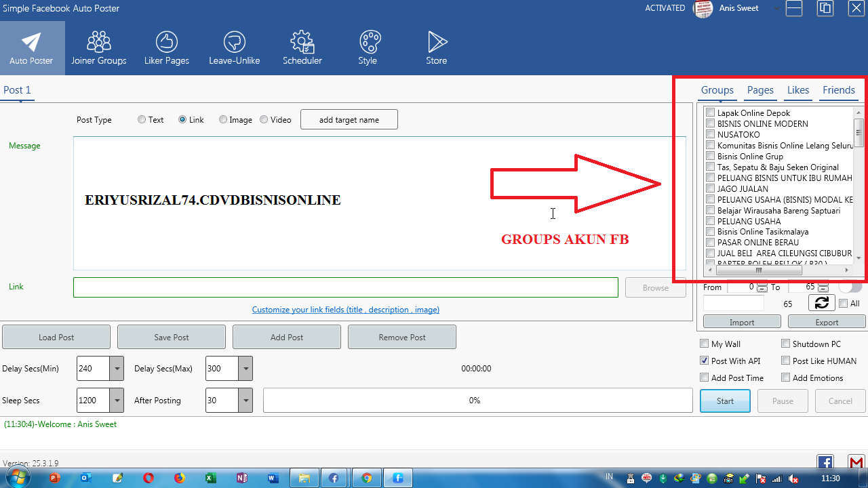Open PowerPoint from the taskbar

[x=55, y=478]
